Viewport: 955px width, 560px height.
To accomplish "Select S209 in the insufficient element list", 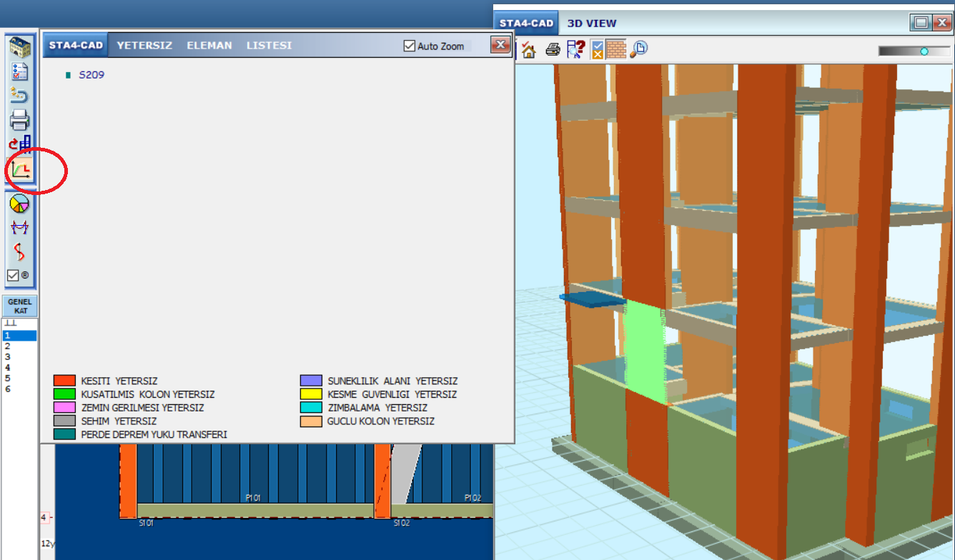I will [91, 74].
